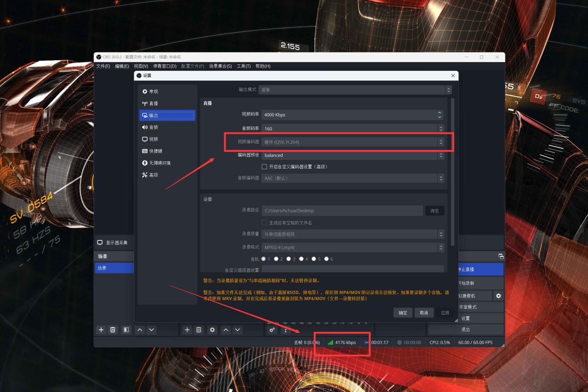This screenshot has width=588, height=392.
Task: Open the 视图(V) menu
Action: point(141,66)
